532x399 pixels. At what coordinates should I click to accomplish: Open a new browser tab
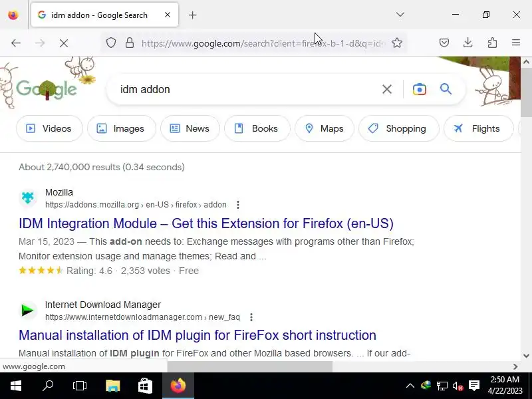[192, 15]
